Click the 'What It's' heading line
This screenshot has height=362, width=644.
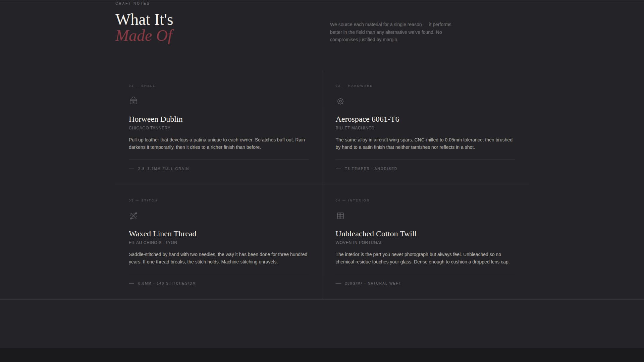coord(144,20)
